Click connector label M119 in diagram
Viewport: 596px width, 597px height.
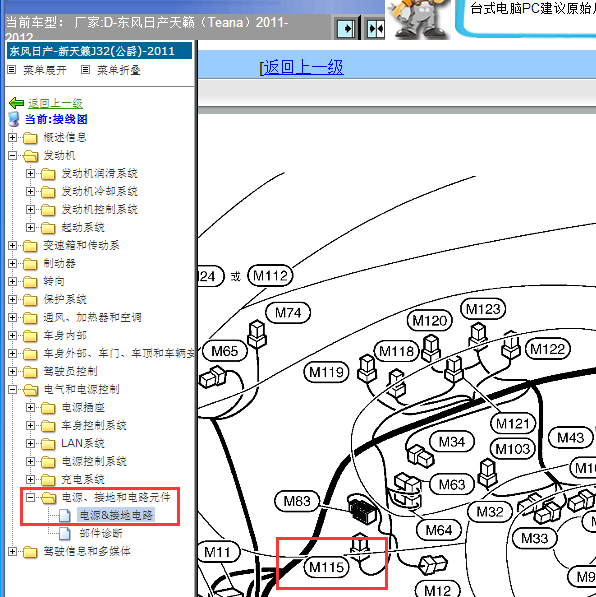326,372
